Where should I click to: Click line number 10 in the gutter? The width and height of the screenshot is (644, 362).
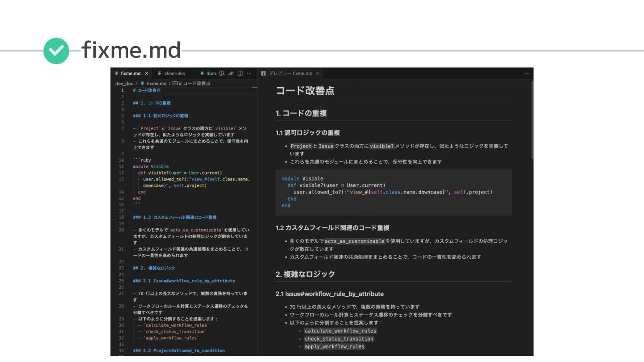click(x=121, y=160)
